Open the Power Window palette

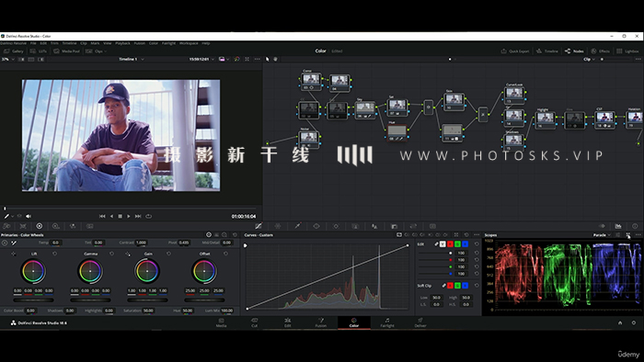coord(316,226)
